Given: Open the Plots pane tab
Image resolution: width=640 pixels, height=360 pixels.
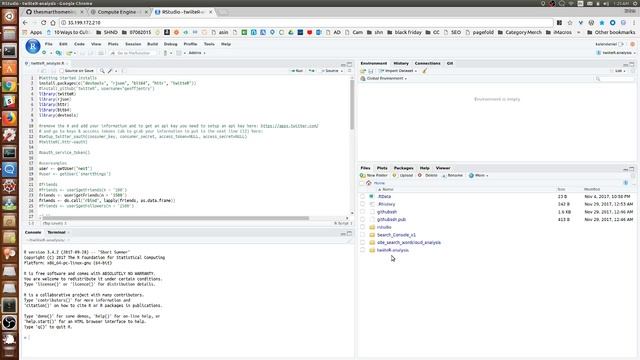Looking at the screenshot, I should click(x=382, y=168).
